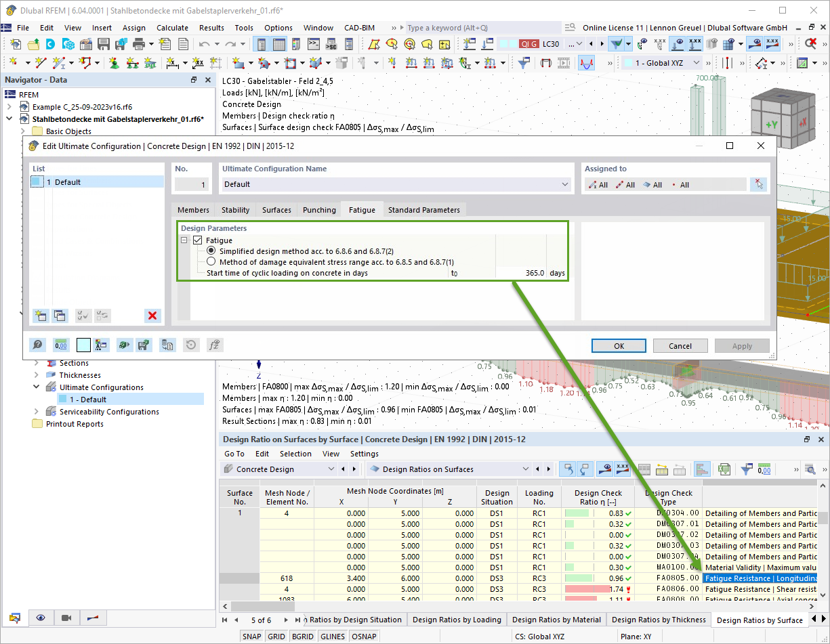Click the Copy configuration icon in dialog list
830x644 pixels.
click(60, 316)
